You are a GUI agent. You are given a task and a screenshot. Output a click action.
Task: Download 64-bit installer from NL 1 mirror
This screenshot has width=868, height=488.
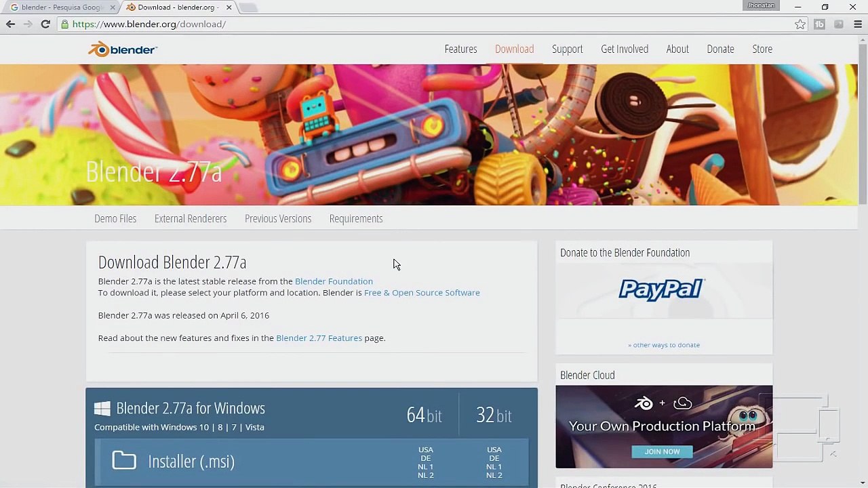426,467
